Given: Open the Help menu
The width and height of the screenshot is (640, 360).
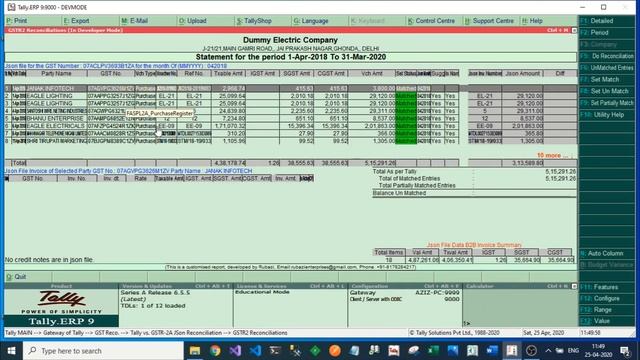Looking at the screenshot, I should [532, 21].
